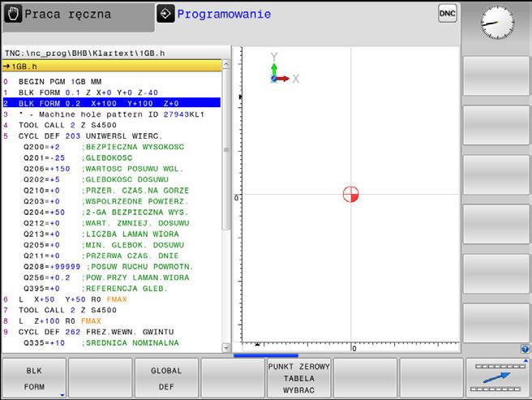Image resolution: width=532 pixels, height=400 pixels.
Task: Click the Praca ręczna hand icon
Action: click(13, 15)
